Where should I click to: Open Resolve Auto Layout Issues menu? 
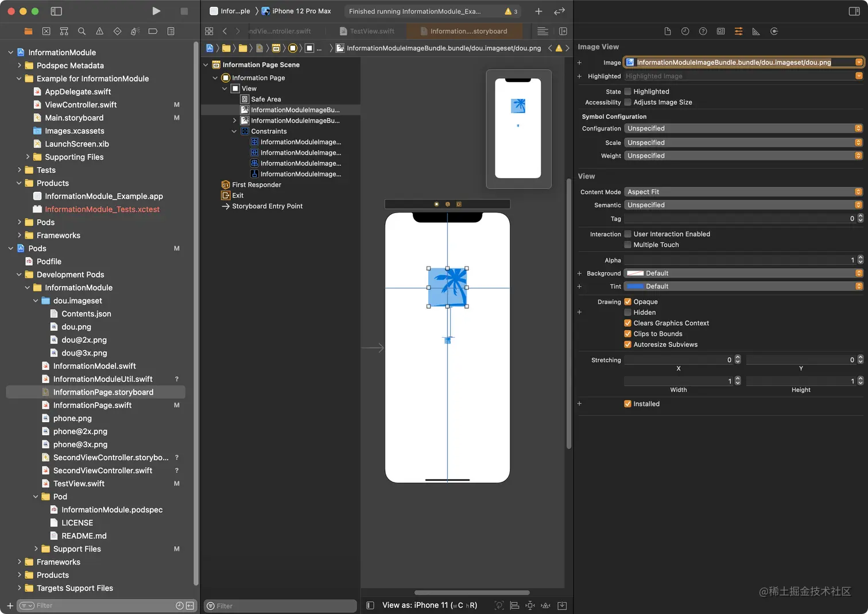545,605
